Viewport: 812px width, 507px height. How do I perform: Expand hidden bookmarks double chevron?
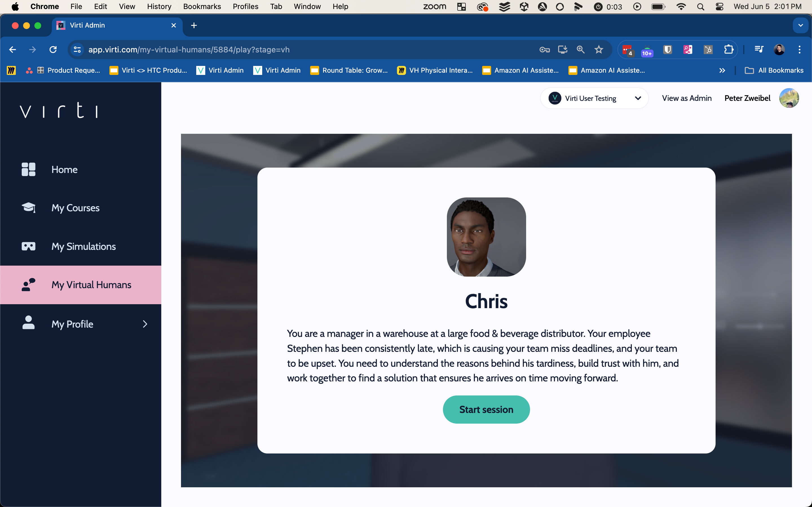[722, 70]
